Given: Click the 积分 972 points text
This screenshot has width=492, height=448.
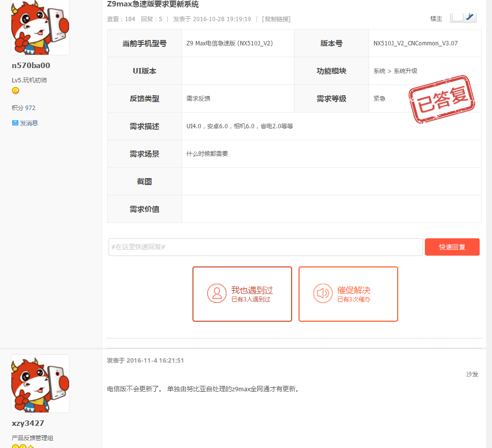Looking at the screenshot, I should pos(24,108).
